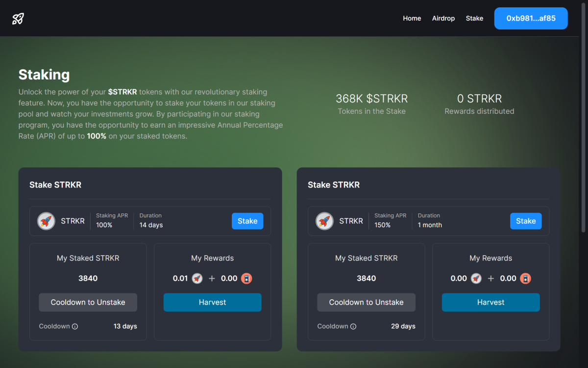This screenshot has height=368, width=588.
Task: Click the rocket logo in the top navigation bar
Action: [x=18, y=18]
